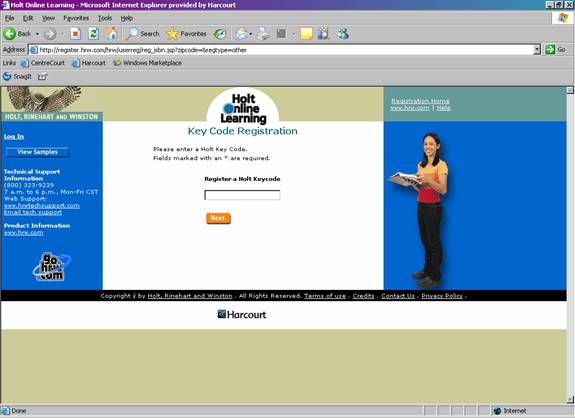Screen dimensions: 575x418
Task: Expand the Mail dropdown arrow
Action: (250, 34)
